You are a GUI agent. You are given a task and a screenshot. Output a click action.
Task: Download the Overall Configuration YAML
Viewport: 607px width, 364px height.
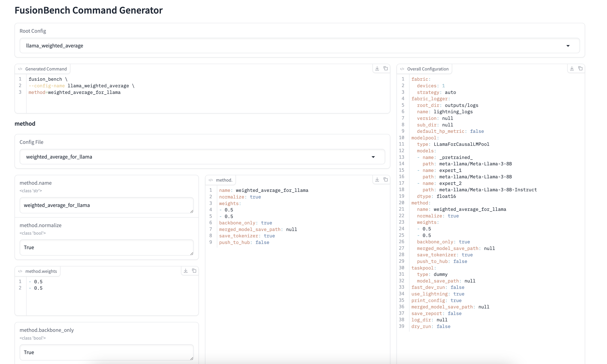pyautogui.click(x=572, y=68)
